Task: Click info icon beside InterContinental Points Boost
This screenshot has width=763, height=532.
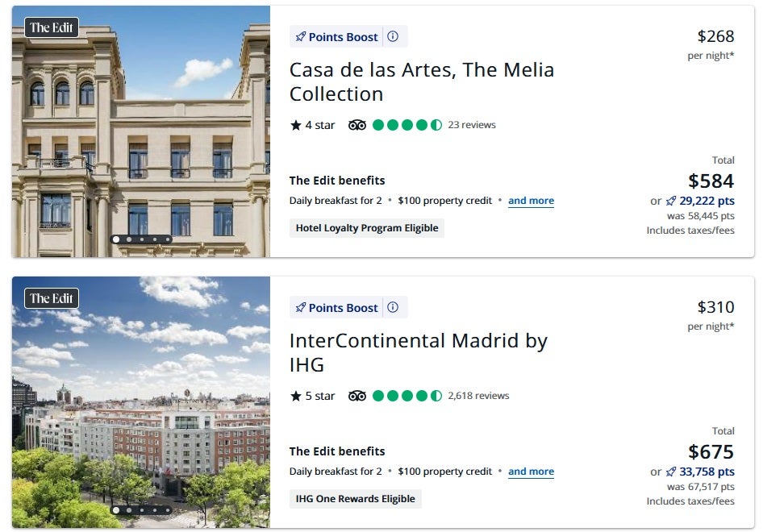Action: point(393,307)
